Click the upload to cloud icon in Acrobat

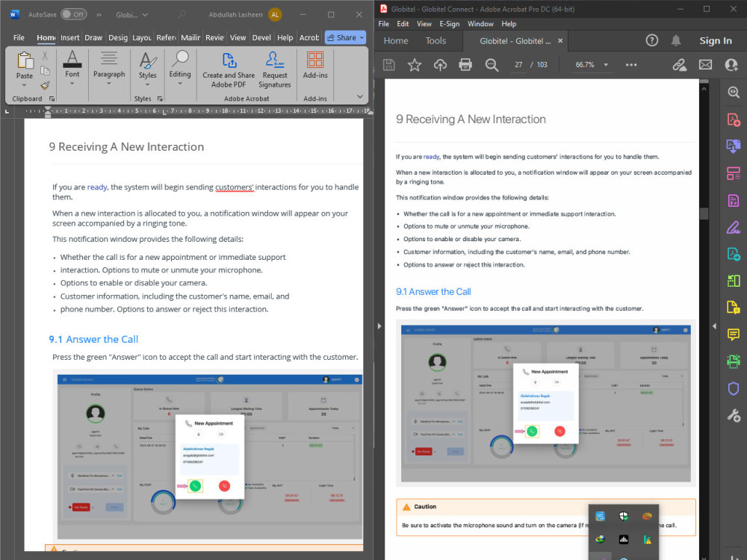(x=440, y=64)
